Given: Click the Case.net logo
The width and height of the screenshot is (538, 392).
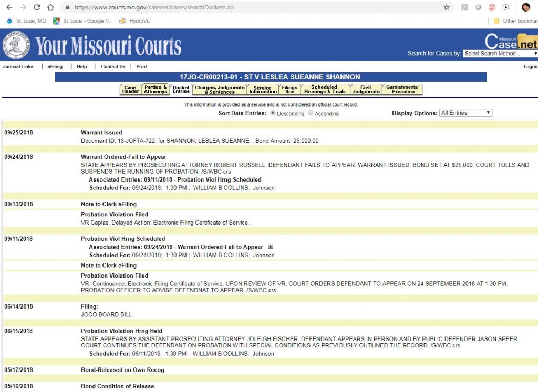Looking at the screenshot, I should [510, 41].
